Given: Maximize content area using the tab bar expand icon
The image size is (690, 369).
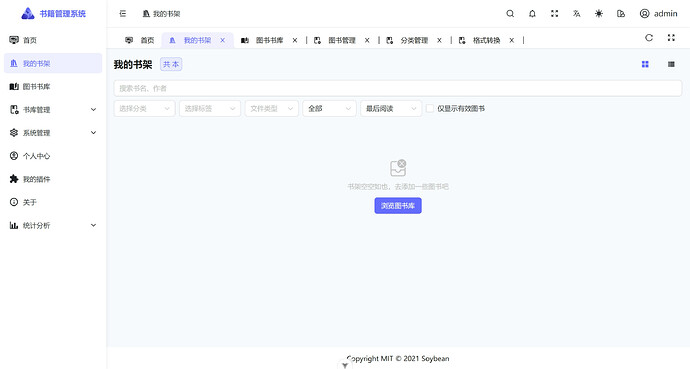Looking at the screenshot, I should tap(671, 38).
